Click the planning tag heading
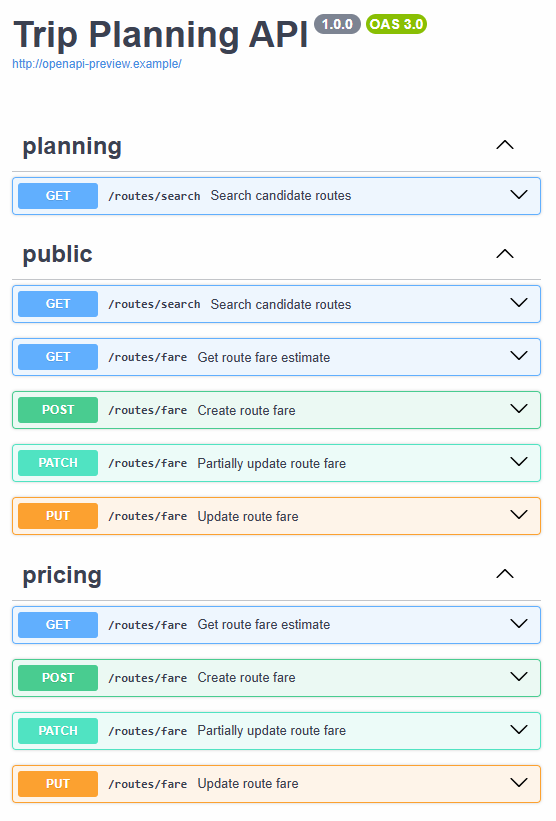The width and height of the screenshot is (556, 821). (x=72, y=147)
